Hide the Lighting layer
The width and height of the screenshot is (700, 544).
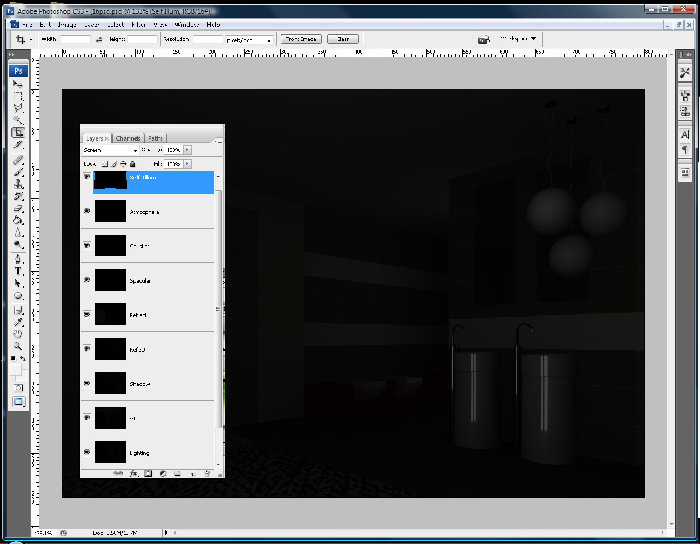(x=87, y=452)
